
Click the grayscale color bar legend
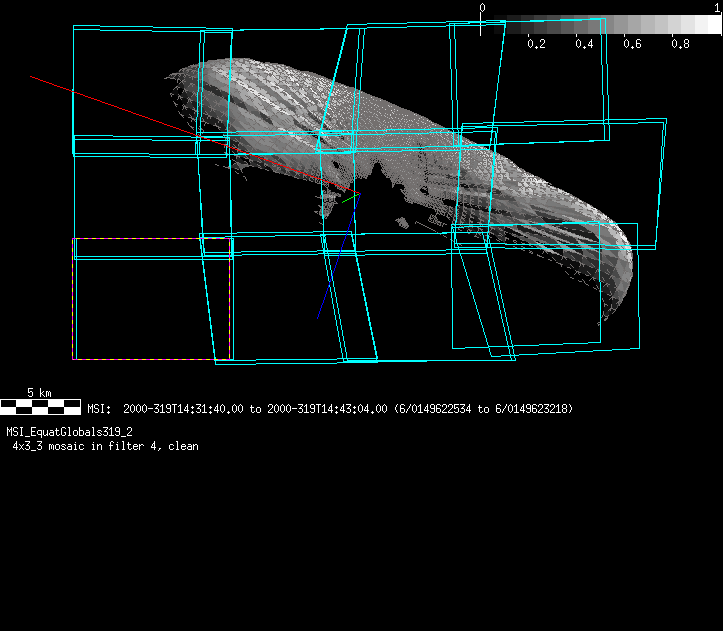coord(600,26)
